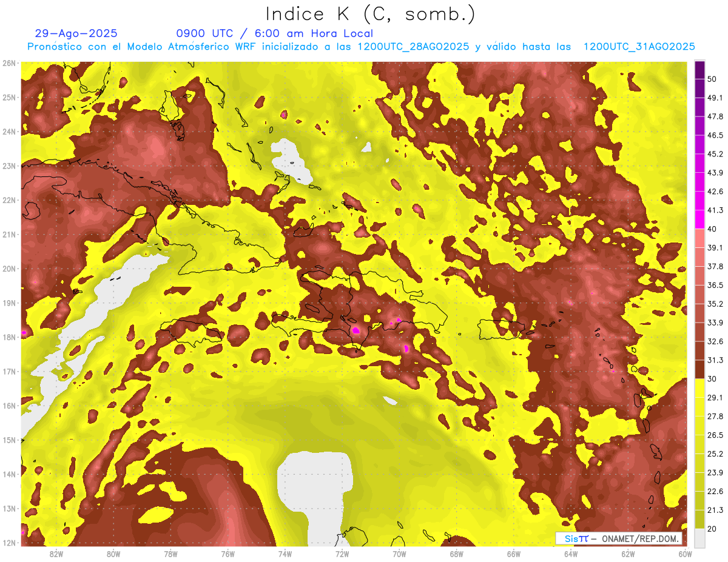This screenshot has height=562, width=728.
Task: Click the 26N latitude label
Action: 9,63
